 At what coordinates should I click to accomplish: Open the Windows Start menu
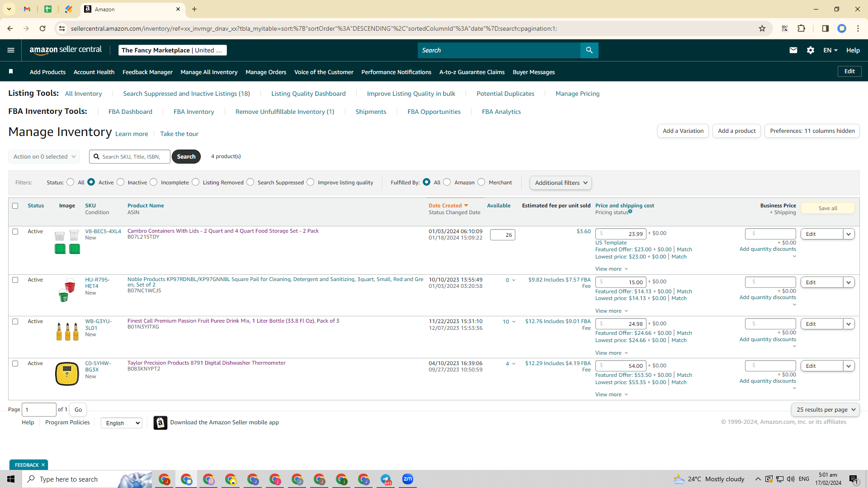pyautogui.click(x=11, y=479)
